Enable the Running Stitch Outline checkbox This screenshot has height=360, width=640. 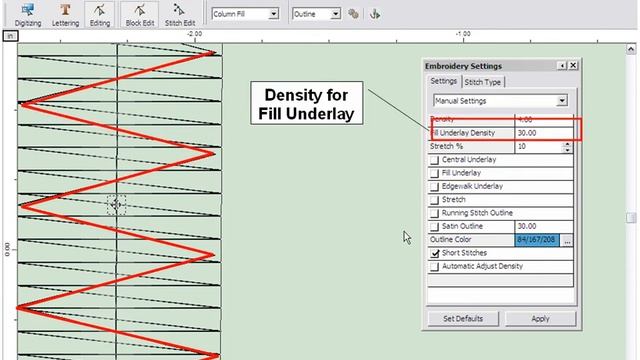pos(434,213)
